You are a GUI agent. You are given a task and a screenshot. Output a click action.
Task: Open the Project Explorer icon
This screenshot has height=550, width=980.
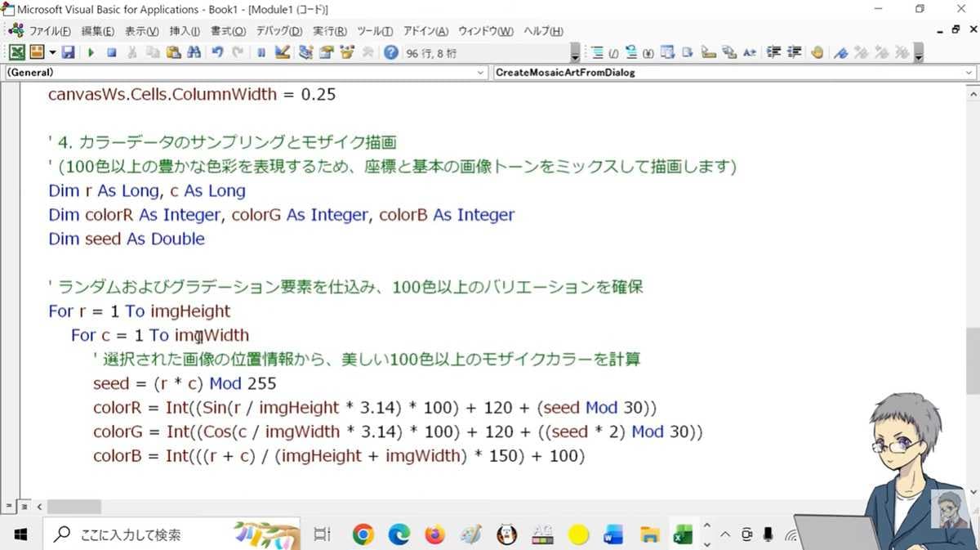click(306, 52)
